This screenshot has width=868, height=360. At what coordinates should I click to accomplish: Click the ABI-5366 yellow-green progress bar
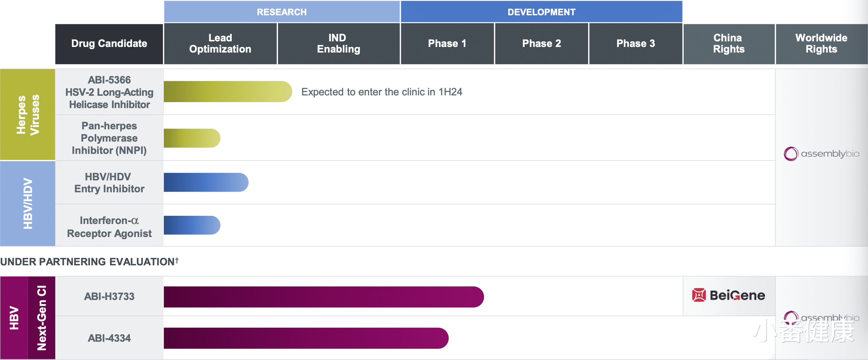point(227,92)
